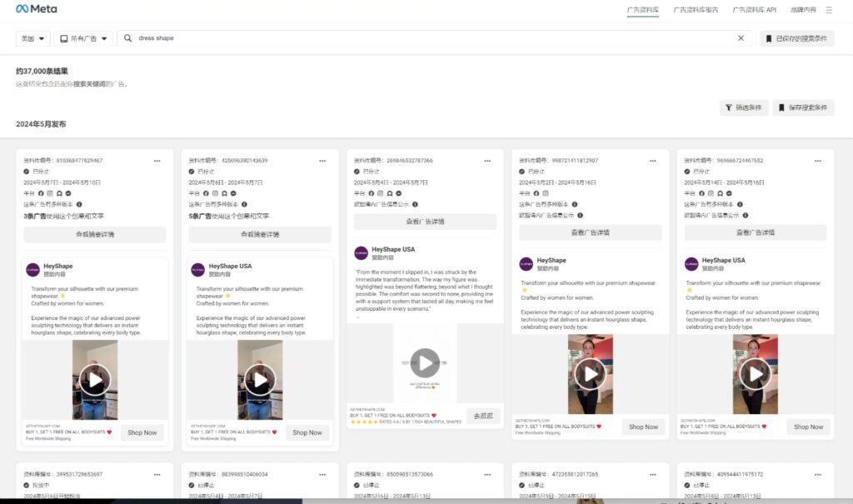Open more options for ad 399531729653697
The height and width of the screenshot is (504, 853).
tap(157, 475)
